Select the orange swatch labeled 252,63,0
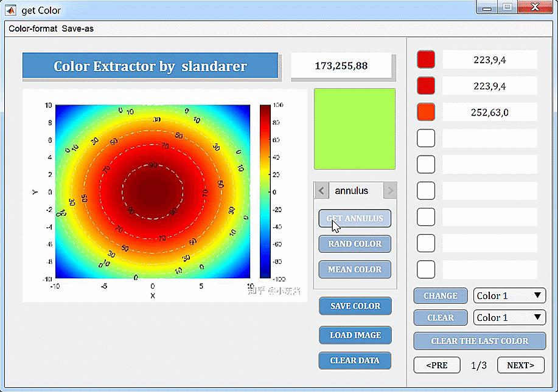Viewport: 558px width, 392px height. point(425,112)
